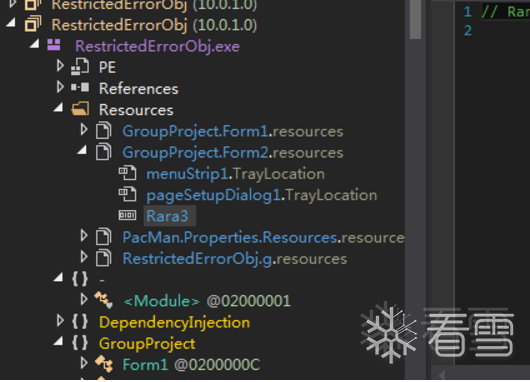Select PacMan.Properties.Resources.resources item
The image size is (530, 382).
click(263, 237)
